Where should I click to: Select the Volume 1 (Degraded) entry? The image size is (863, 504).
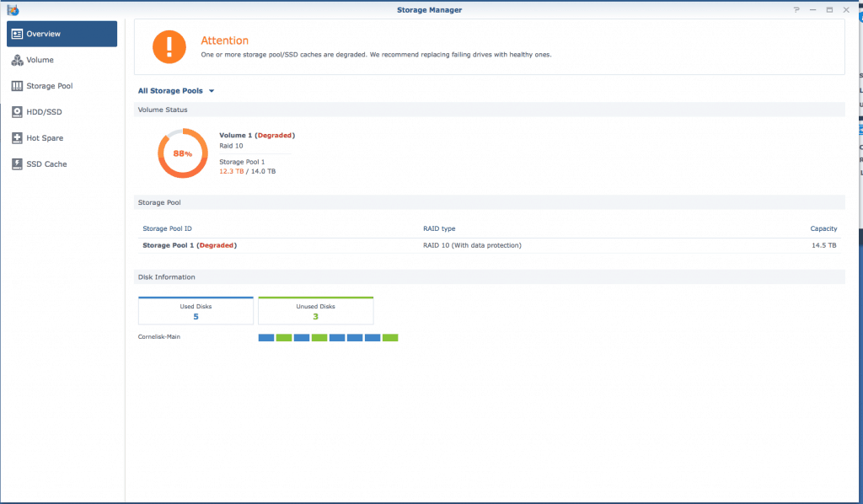(x=257, y=135)
